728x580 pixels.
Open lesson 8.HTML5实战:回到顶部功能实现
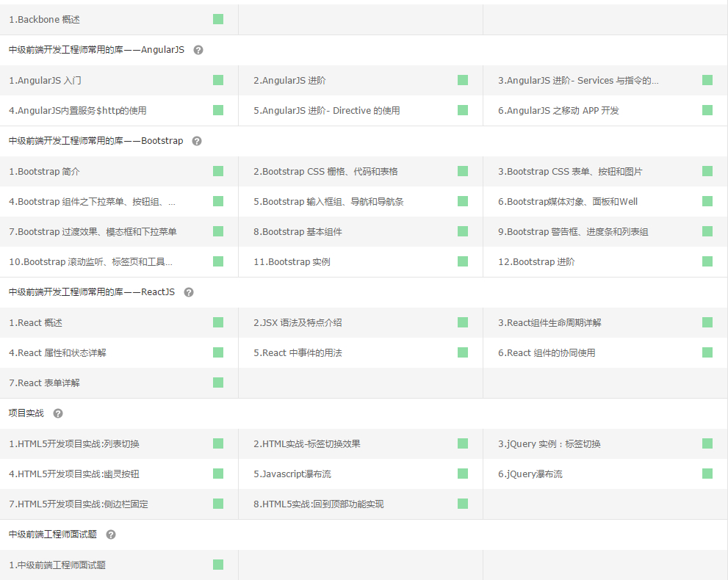point(319,504)
